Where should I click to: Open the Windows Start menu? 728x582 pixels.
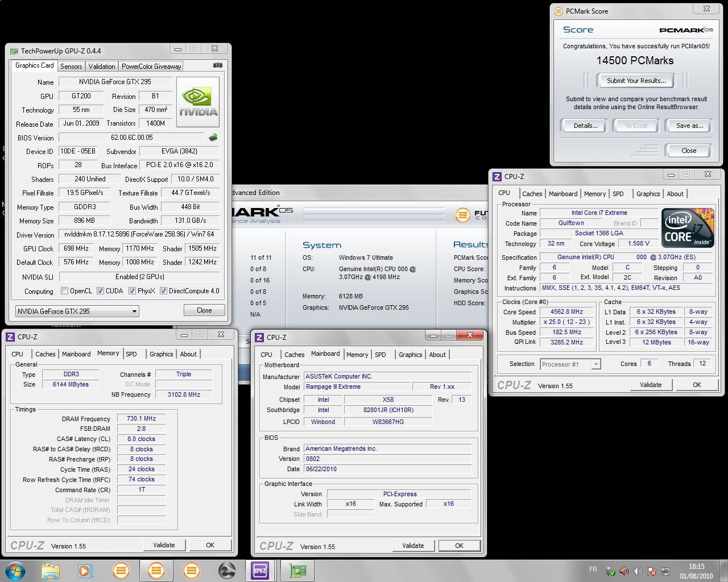coord(14,571)
